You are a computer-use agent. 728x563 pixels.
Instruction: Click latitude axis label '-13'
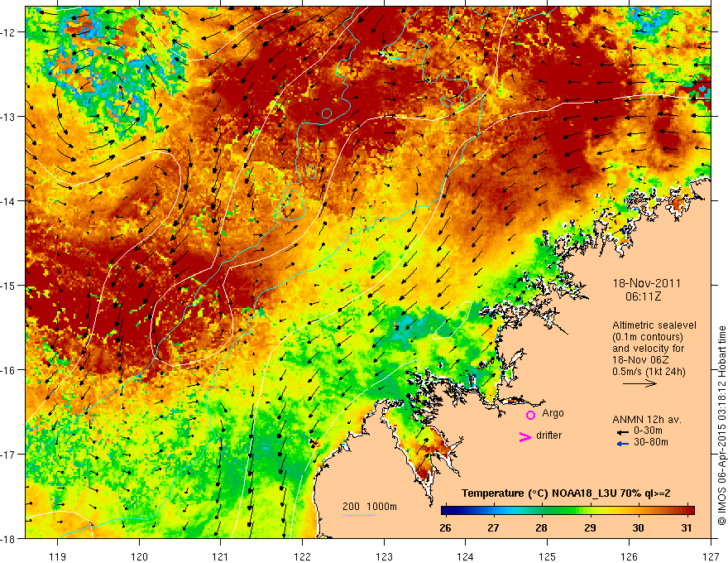click(x=8, y=117)
